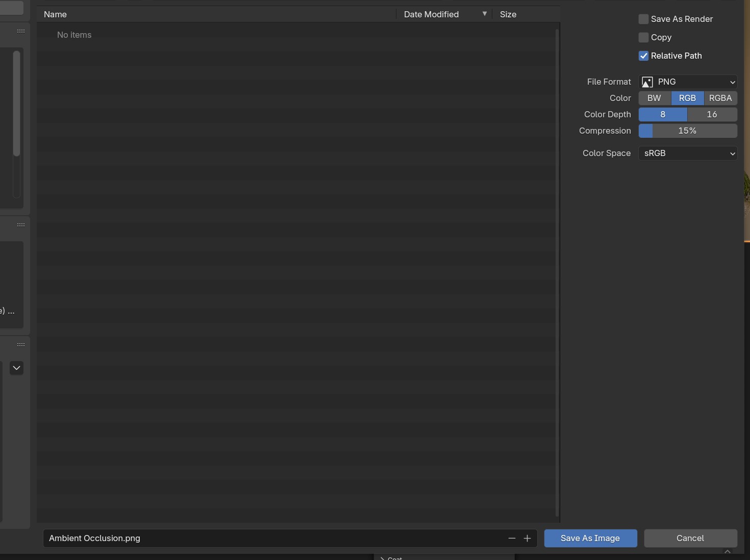Screen dimensions: 750x560
Task: Sort files by Size column
Action: click(526, 14)
